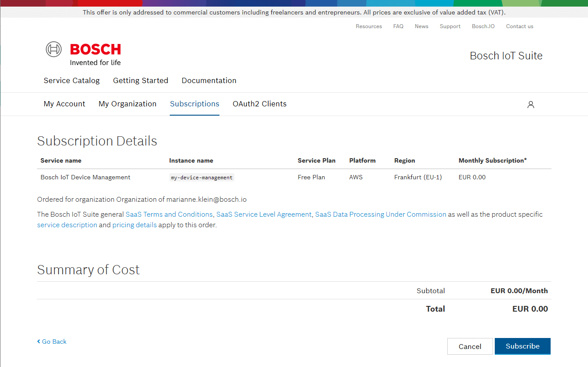The width and height of the screenshot is (588, 367).
Task: Click the Service name column header
Action: pos(61,160)
